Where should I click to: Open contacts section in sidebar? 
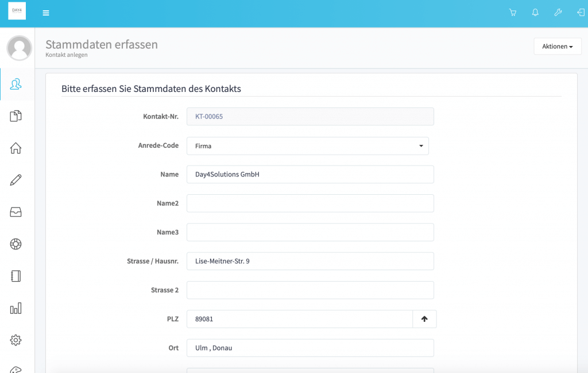coord(16,84)
